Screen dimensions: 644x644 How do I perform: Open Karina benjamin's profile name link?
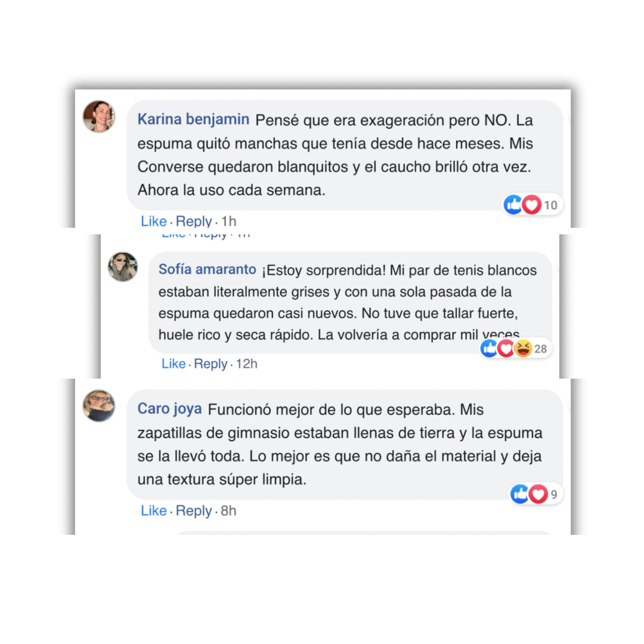[x=193, y=119]
